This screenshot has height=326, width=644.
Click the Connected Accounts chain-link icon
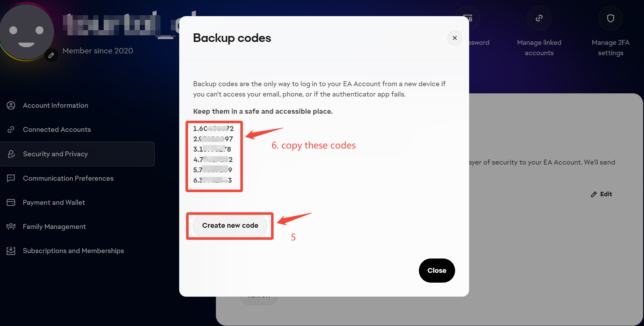(x=11, y=130)
